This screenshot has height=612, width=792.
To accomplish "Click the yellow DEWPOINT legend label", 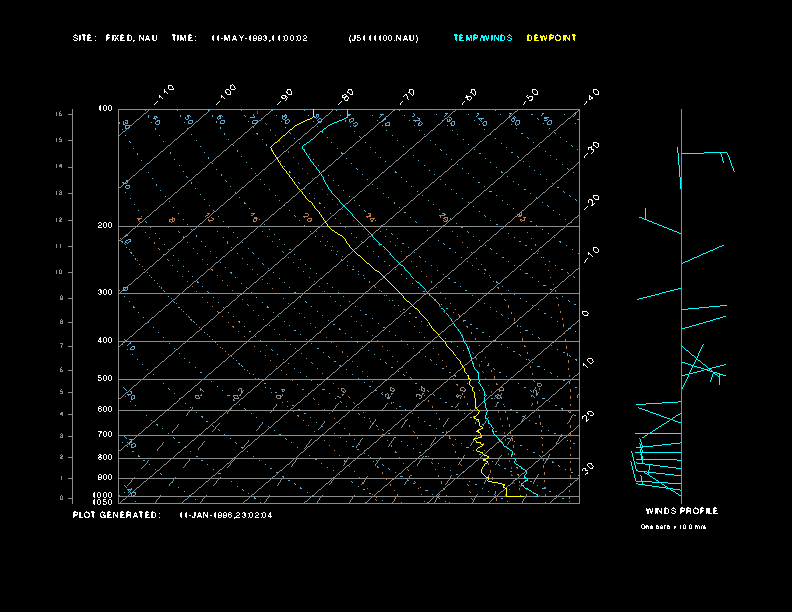I will tap(551, 38).
